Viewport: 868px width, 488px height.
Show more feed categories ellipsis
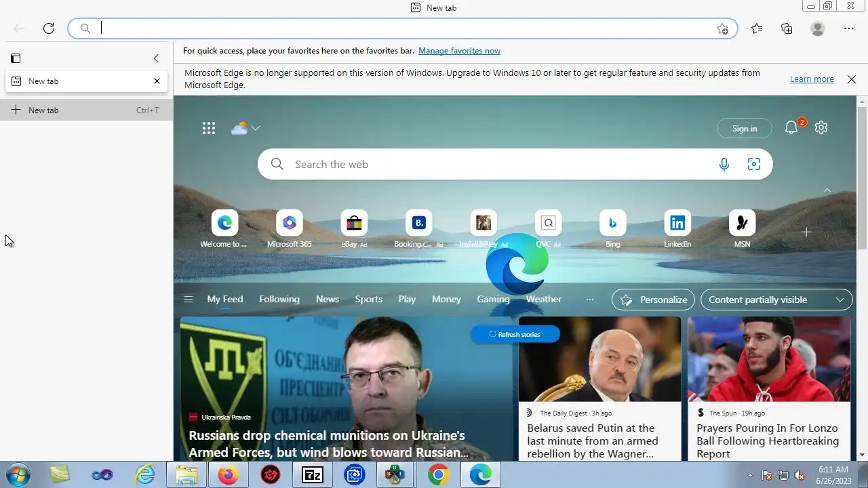(590, 299)
